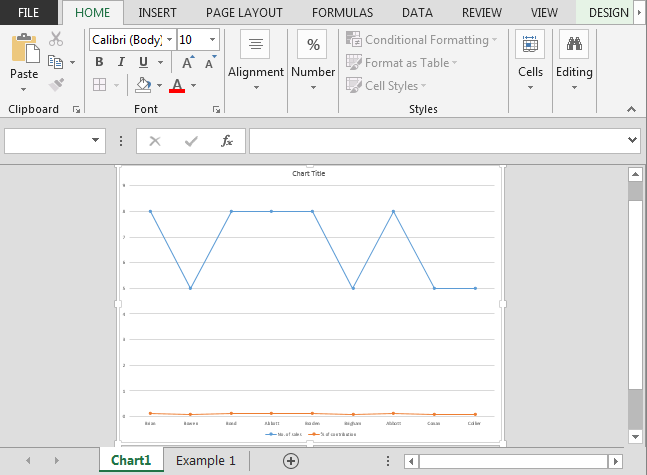Open Cell Styles menu
This screenshot has width=647, height=475.
386,85
